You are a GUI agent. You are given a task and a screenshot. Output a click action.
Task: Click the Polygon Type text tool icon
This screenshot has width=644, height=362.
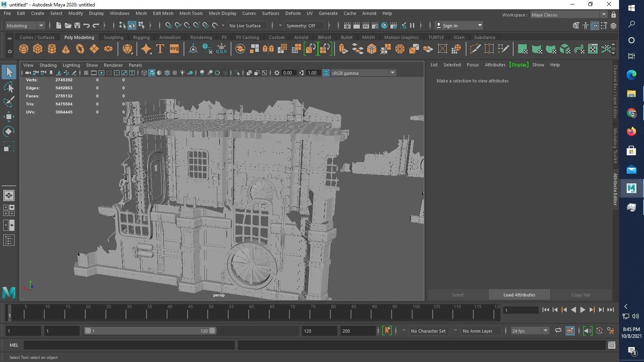click(160, 49)
